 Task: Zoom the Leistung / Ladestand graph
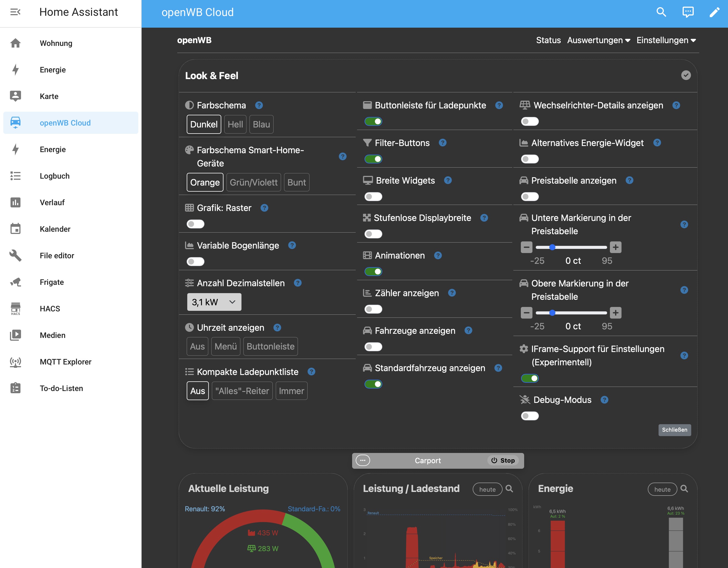pos(509,489)
